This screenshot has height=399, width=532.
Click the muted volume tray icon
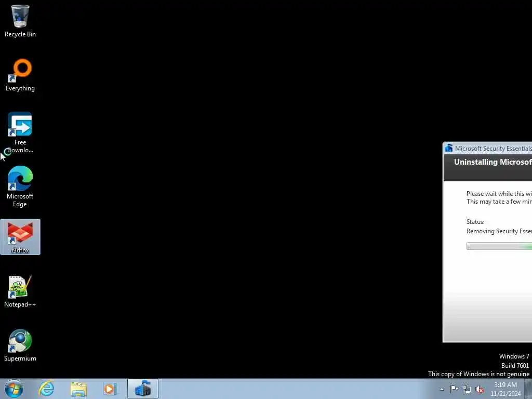(x=480, y=390)
